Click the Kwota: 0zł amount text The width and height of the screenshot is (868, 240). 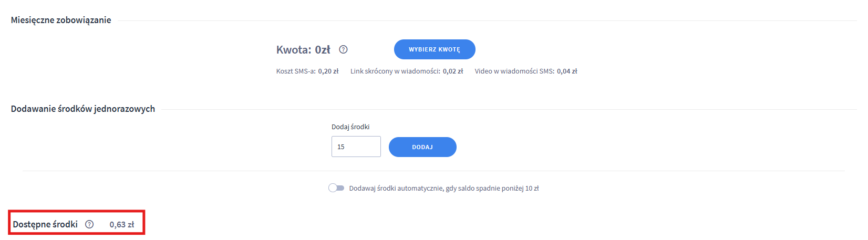[303, 50]
